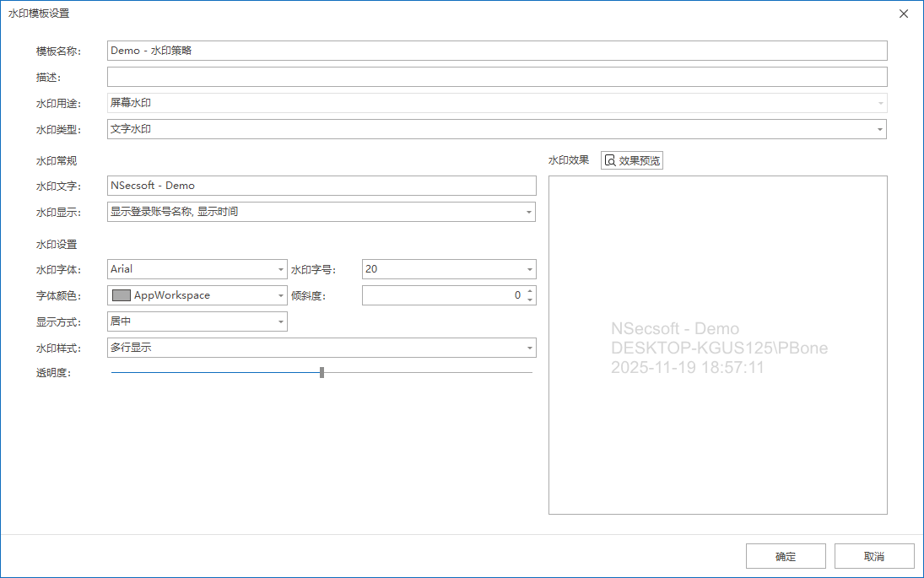Open the 字体颜色 dropdown arrow
This screenshot has height=578, width=924.
pos(281,296)
